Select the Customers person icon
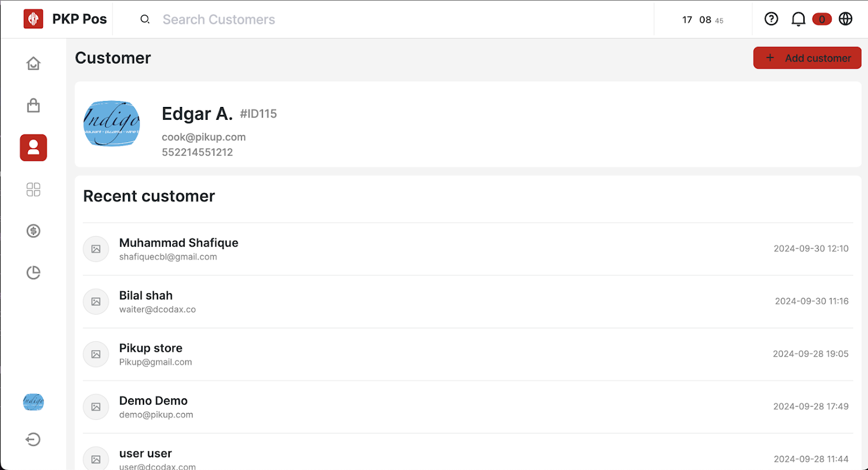The image size is (868, 470). click(33, 147)
